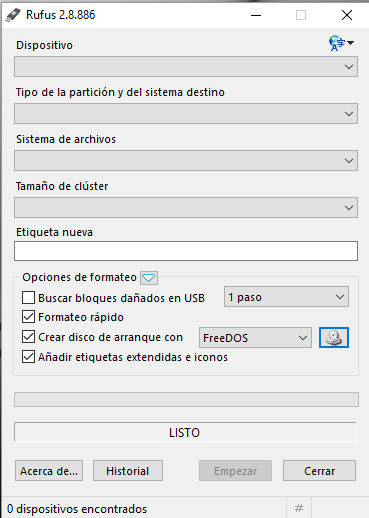Image resolution: width=369 pixels, height=518 pixels.
Task: Toggle Crear disco de arranque con
Action: click(x=28, y=337)
